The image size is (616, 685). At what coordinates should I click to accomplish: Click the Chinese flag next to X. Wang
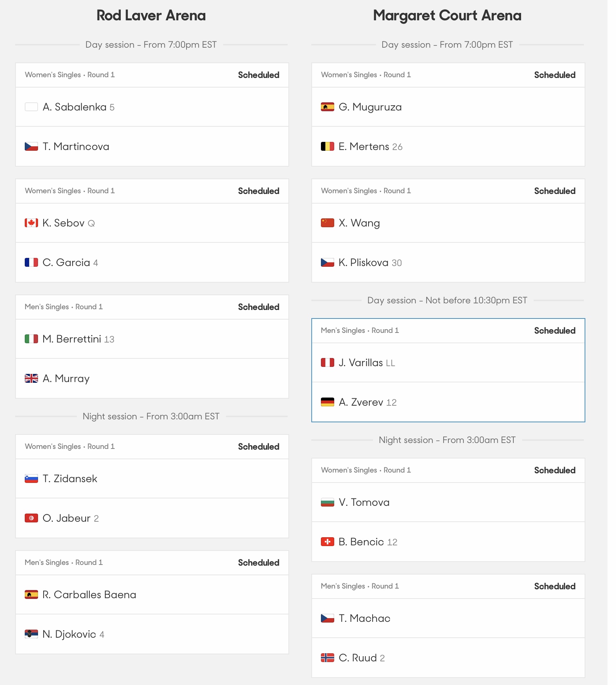click(x=328, y=223)
